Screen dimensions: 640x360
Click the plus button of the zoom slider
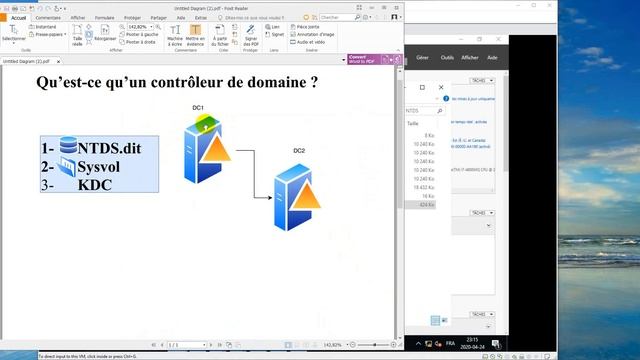(x=393, y=345)
